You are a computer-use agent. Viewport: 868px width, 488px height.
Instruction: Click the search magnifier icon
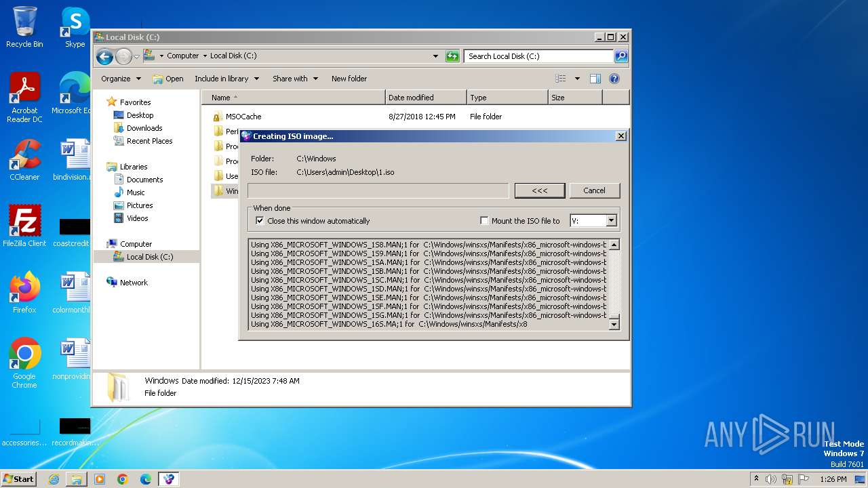coord(621,56)
